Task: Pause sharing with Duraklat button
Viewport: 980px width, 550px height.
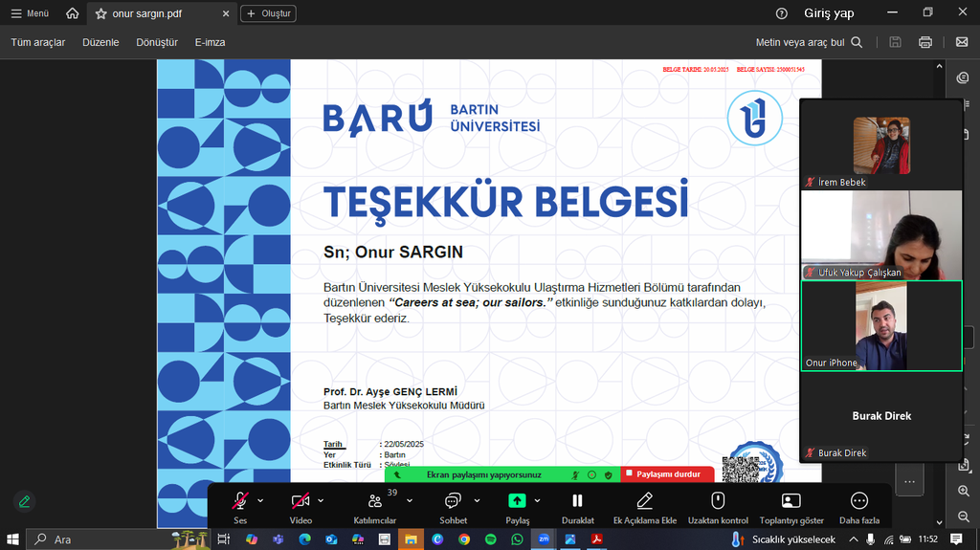Action: [577, 508]
